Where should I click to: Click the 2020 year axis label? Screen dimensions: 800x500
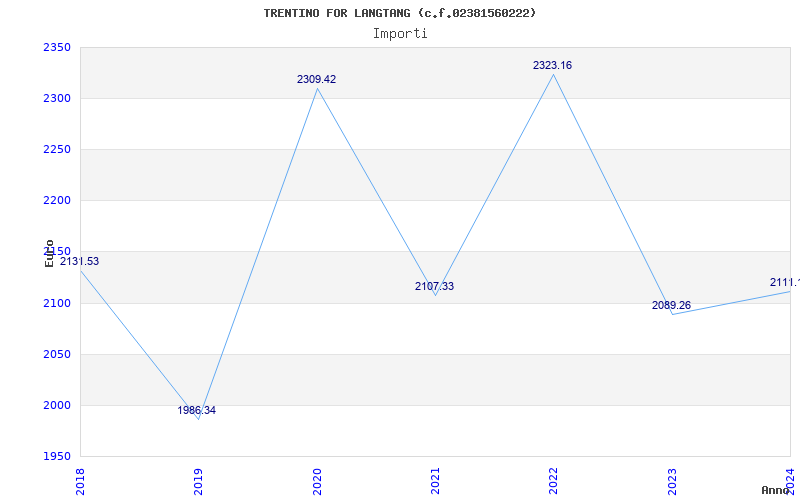click(317, 481)
